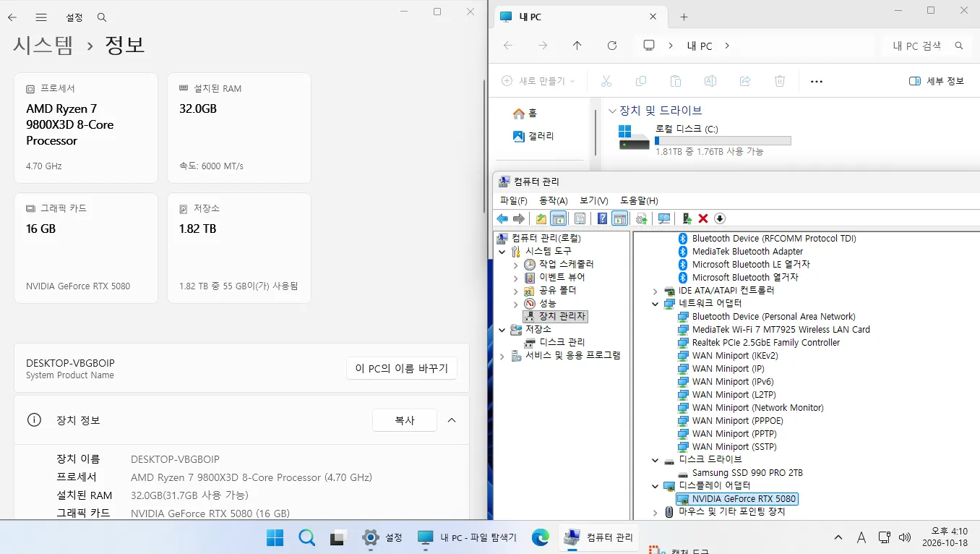
Task: Click the cut scissors icon in File Explorer
Action: click(x=606, y=81)
